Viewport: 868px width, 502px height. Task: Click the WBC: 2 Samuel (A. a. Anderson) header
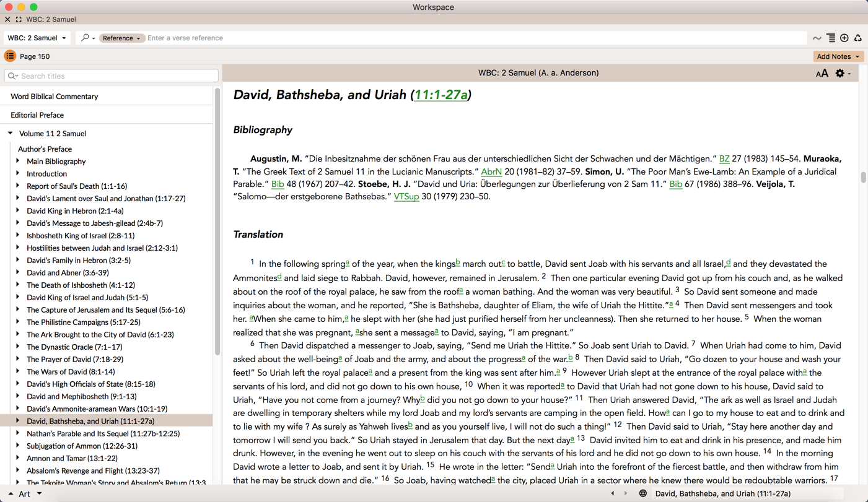538,73
